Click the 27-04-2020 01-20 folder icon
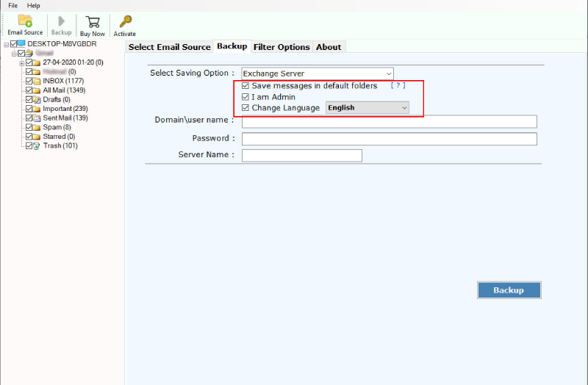Image resolution: width=588 pixels, height=385 pixels. [x=36, y=62]
